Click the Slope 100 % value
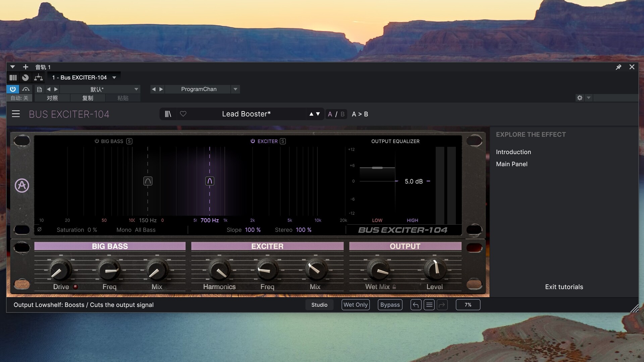This screenshot has width=644, height=362. coord(253,230)
